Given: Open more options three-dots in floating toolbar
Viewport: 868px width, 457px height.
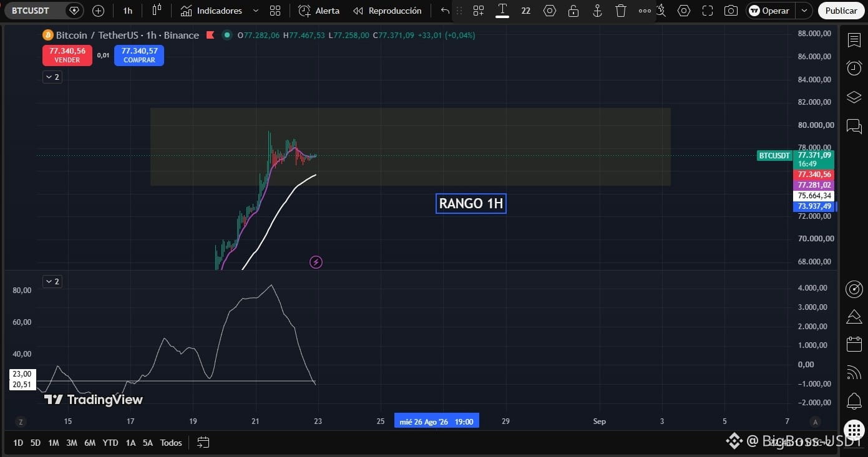Looking at the screenshot, I should 645,11.
